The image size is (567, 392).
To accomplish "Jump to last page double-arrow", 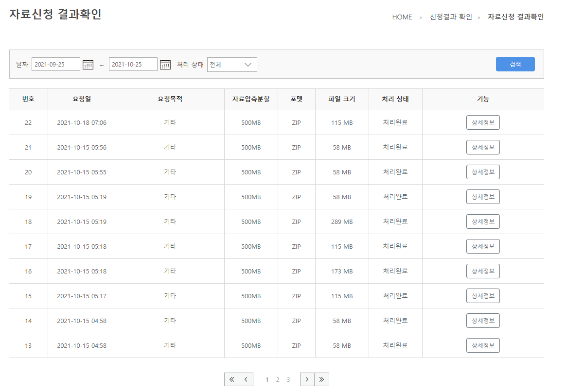I will pyautogui.click(x=321, y=379).
